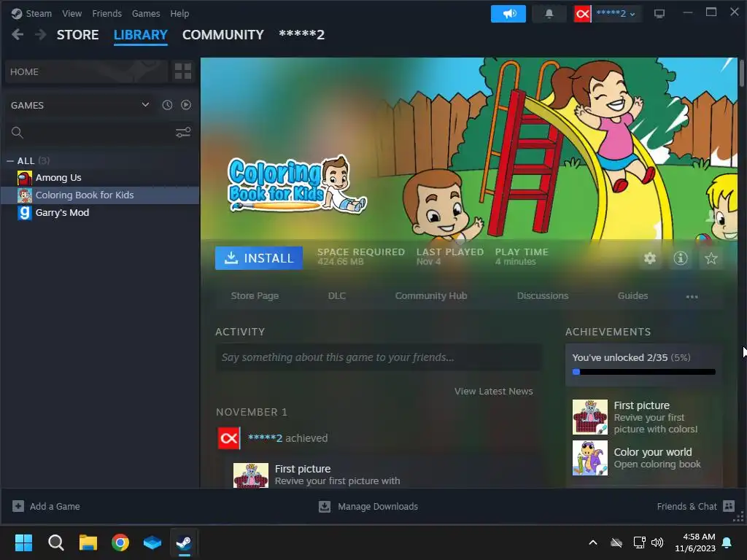
Task: Open the Games menu
Action: click(x=146, y=13)
